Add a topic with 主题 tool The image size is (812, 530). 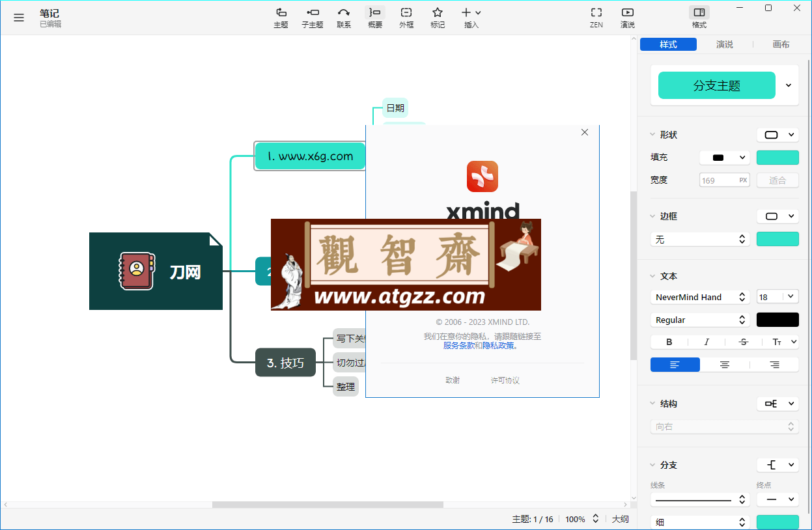point(281,18)
